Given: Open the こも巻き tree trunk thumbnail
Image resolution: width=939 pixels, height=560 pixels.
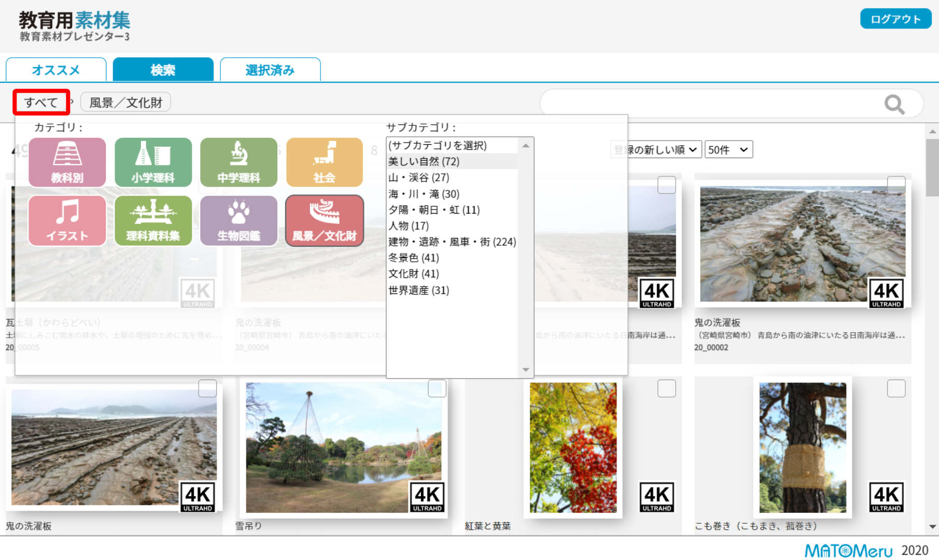Looking at the screenshot, I should pos(803,447).
